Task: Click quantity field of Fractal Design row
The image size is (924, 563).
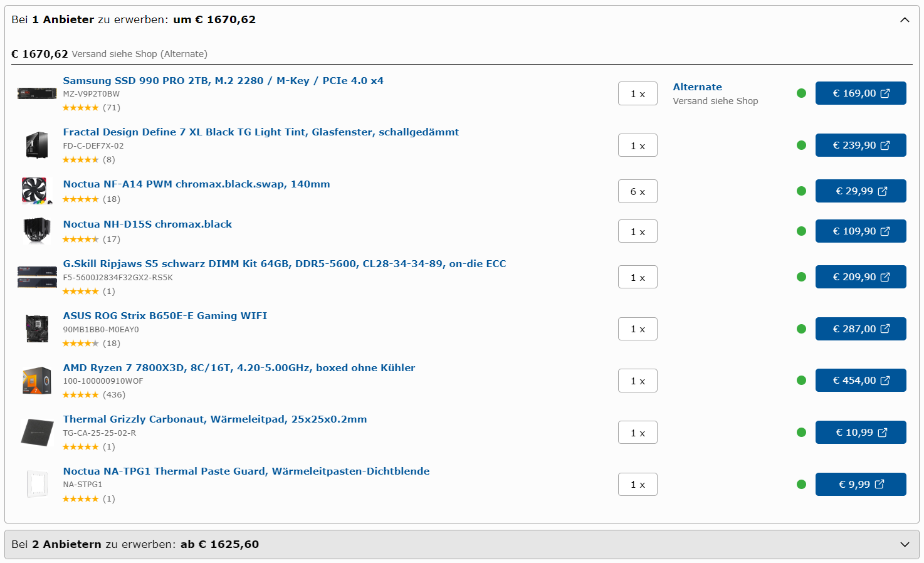Action: pyautogui.click(x=638, y=145)
